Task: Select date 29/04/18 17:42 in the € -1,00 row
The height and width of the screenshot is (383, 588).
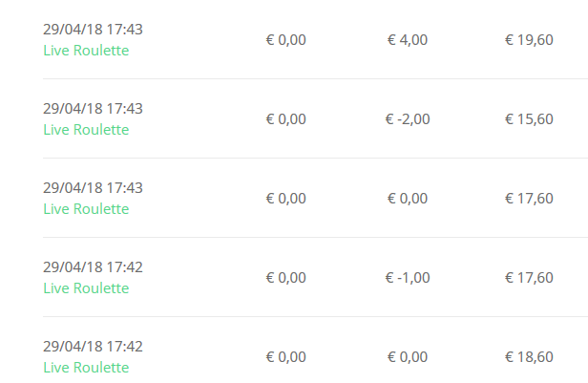Action: pyautogui.click(x=93, y=267)
